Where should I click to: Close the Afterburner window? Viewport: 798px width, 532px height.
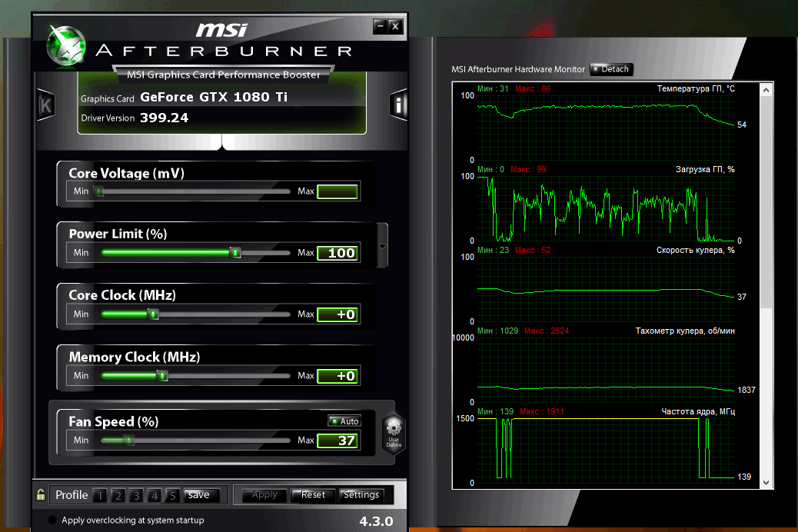click(x=395, y=26)
